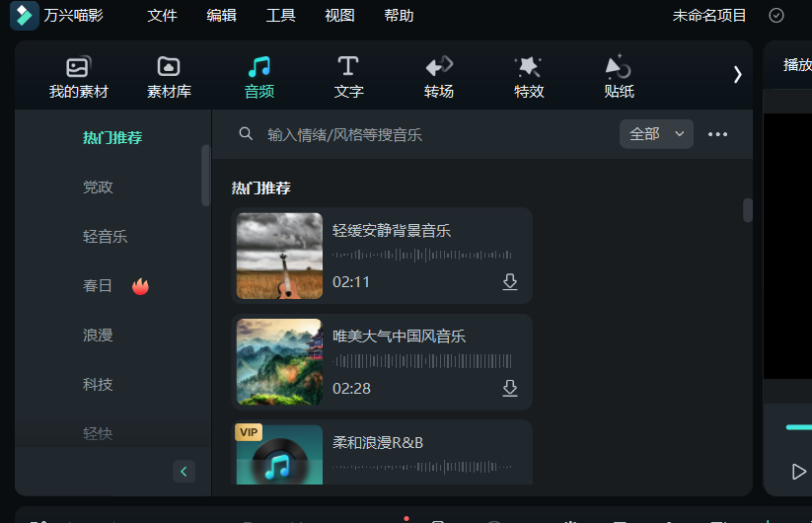The image size is (812, 523).
Task: Click the guitar thumbnail of 轻缓安静背景音乐
Action: tap(279, 256)
